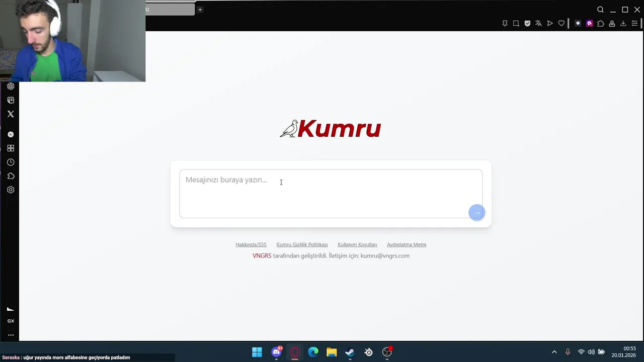Open File Explorer from taskbar
Viewport: 644px width, 362px height.
click(332, 352)
